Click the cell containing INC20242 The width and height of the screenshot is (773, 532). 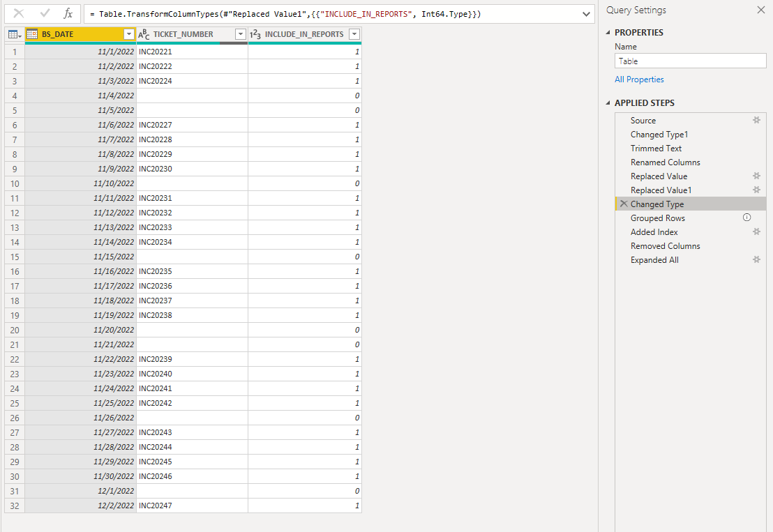coord(193,404)
